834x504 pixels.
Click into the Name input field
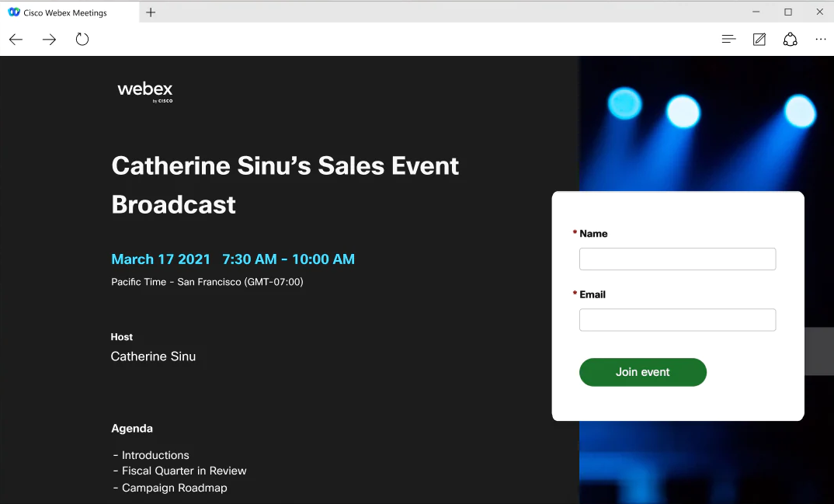click(x=677, y=259)
